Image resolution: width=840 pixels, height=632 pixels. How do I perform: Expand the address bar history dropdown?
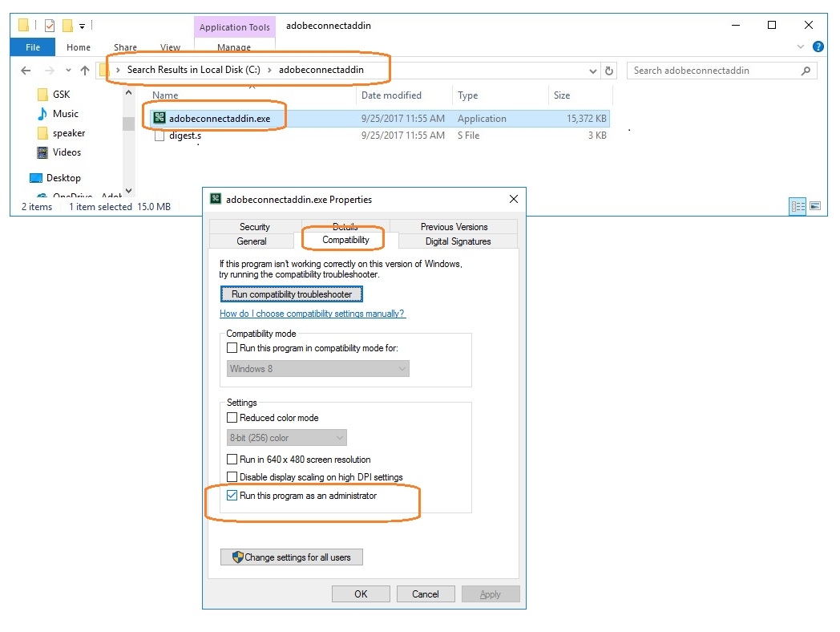tap(592, 71)
